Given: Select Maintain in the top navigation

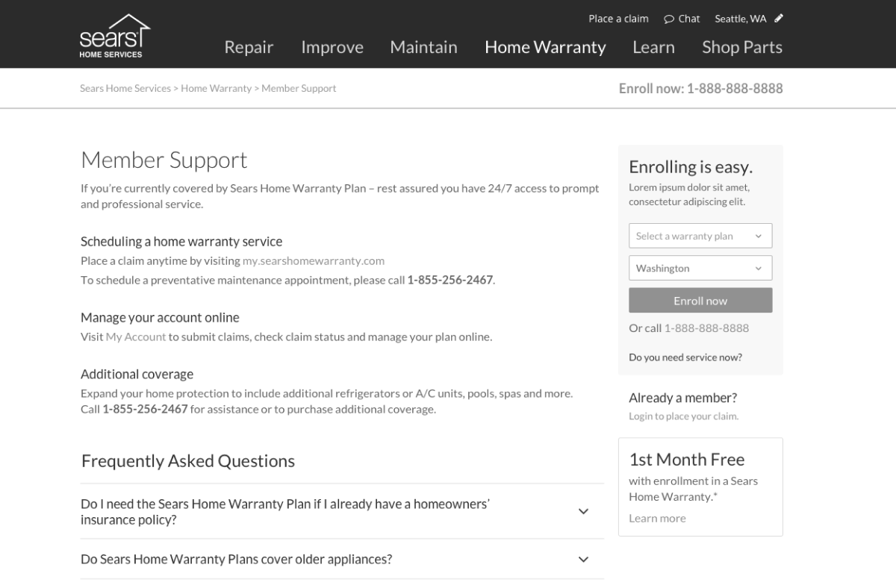Looking at the screenshot, I should coord(423,47).
